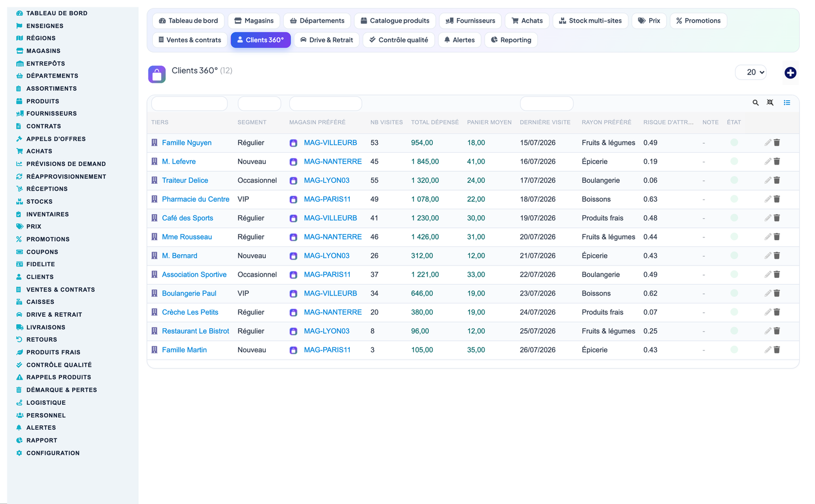Click the purple shopping bag Clients 360° icon
815x504 pixels.
click(157, 74)
